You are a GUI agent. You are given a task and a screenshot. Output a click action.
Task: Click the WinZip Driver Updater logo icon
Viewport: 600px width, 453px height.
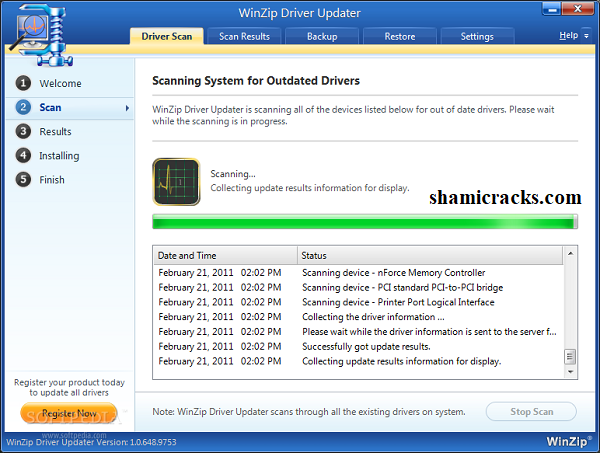(x=41, y=35)
